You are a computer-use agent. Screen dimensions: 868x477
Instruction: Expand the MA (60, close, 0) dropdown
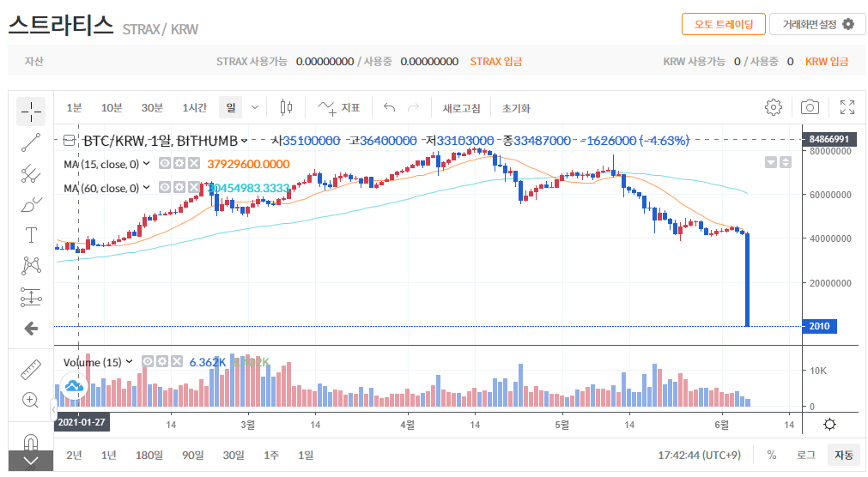point(146,187)
